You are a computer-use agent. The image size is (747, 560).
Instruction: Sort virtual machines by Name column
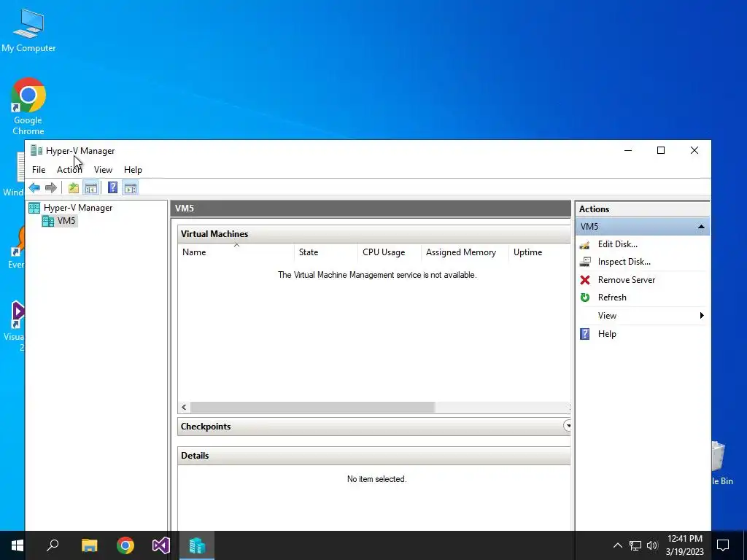[236, 252]
